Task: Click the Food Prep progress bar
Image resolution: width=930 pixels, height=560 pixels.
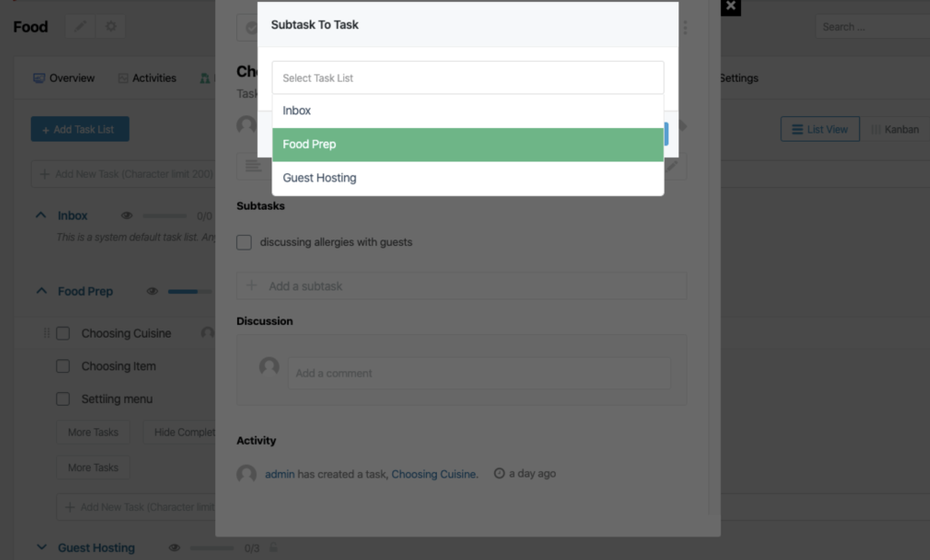Action: point(190,291)
